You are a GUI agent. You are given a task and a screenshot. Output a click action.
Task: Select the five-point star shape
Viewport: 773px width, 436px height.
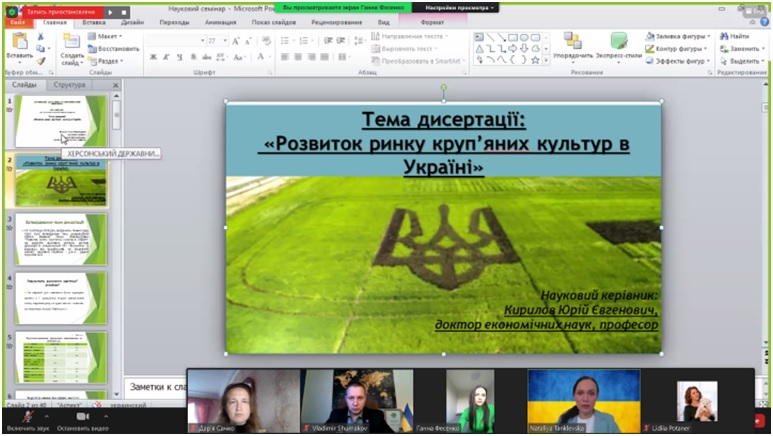click(535, 60)
